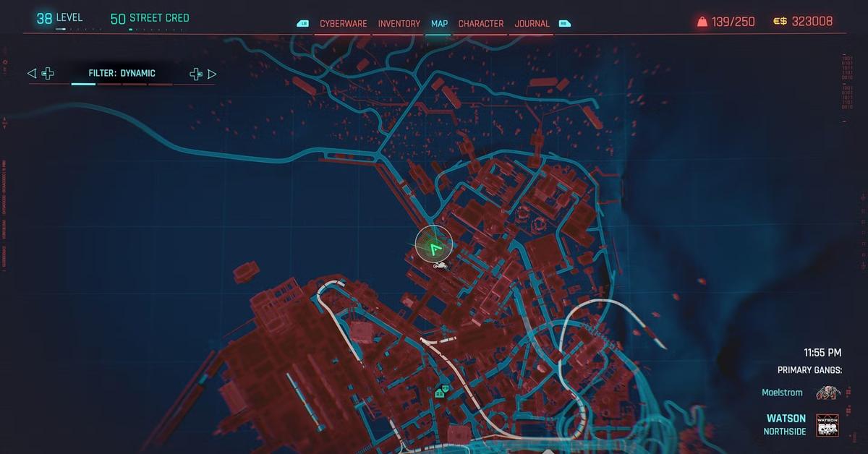
Task: Open the Journal tab
Action: pos(532,23)
